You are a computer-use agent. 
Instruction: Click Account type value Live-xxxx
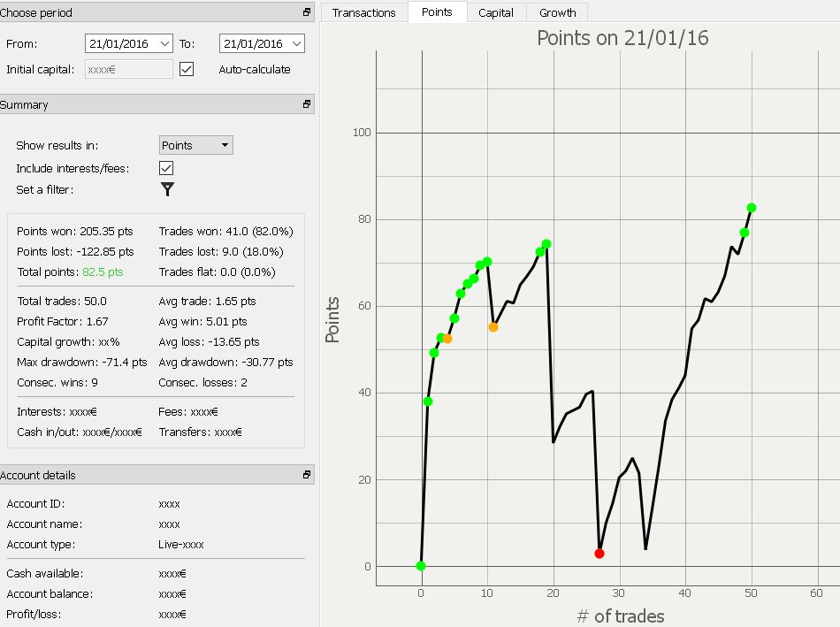pyautogui.click(x=181, y=545)
